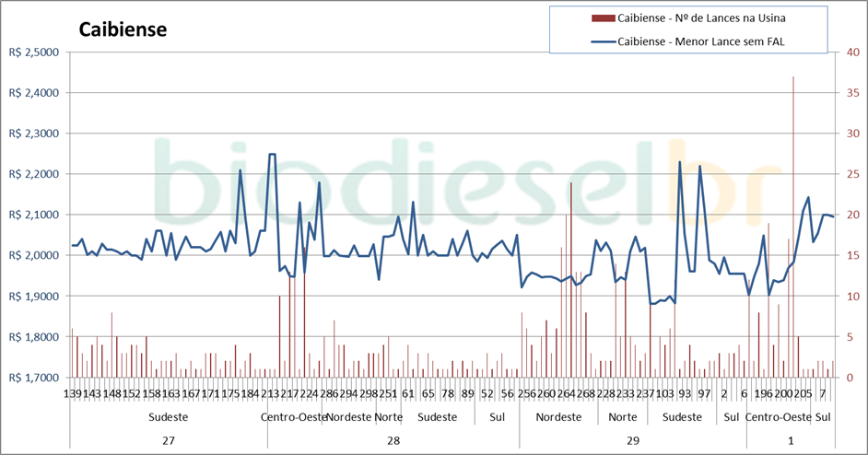Click the group 27 label below the axis
Viewport: 868px width, 455px height.
(x=168, y=441)
